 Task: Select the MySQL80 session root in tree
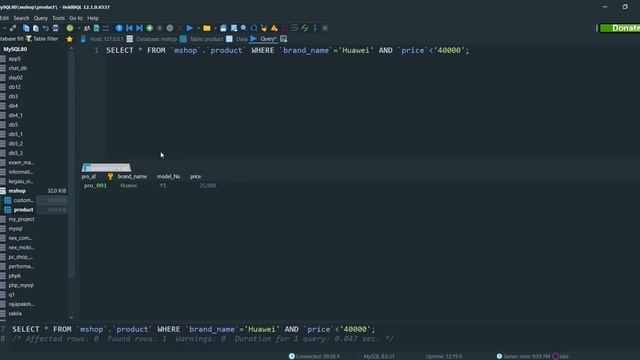pos(15,49)
